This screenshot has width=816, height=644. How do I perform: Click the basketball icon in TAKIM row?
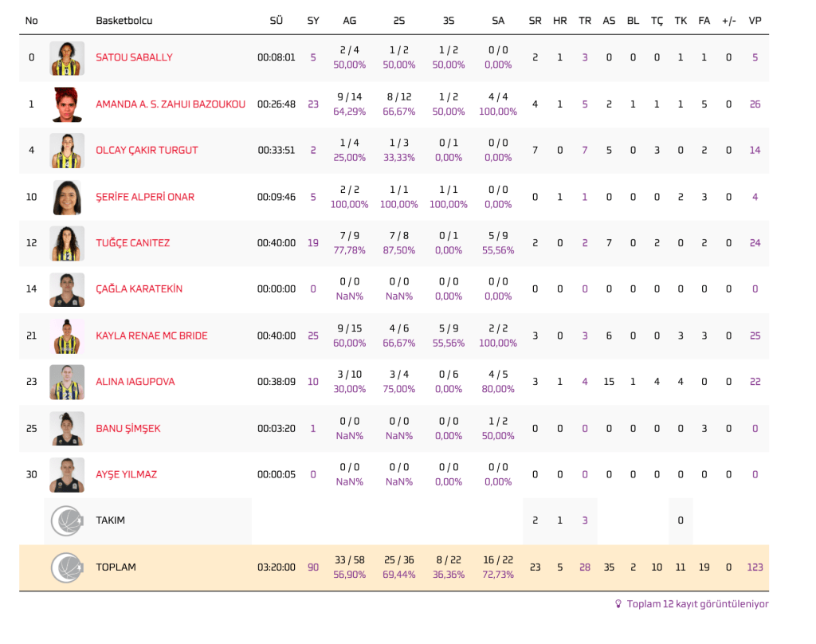tap(67, 520)
